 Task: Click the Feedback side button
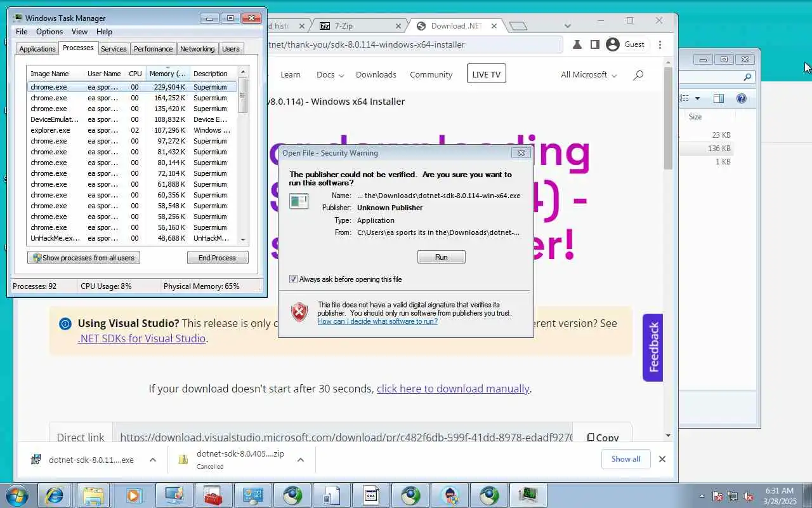(653, 347)
